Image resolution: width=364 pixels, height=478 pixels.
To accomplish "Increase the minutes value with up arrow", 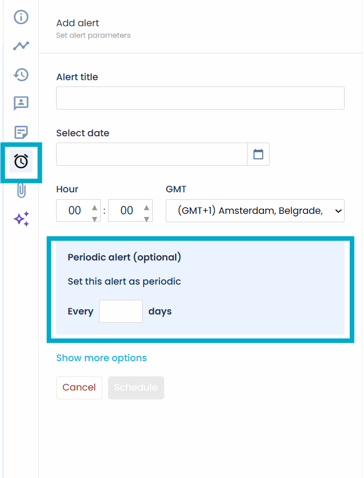I will [x=146, y=208].
